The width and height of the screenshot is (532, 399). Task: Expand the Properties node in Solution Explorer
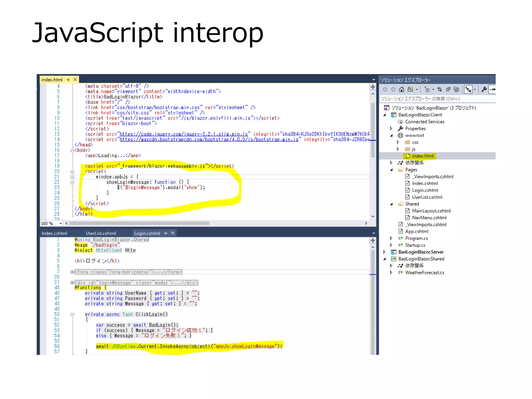pyautogui.click(x=391, y=128)
